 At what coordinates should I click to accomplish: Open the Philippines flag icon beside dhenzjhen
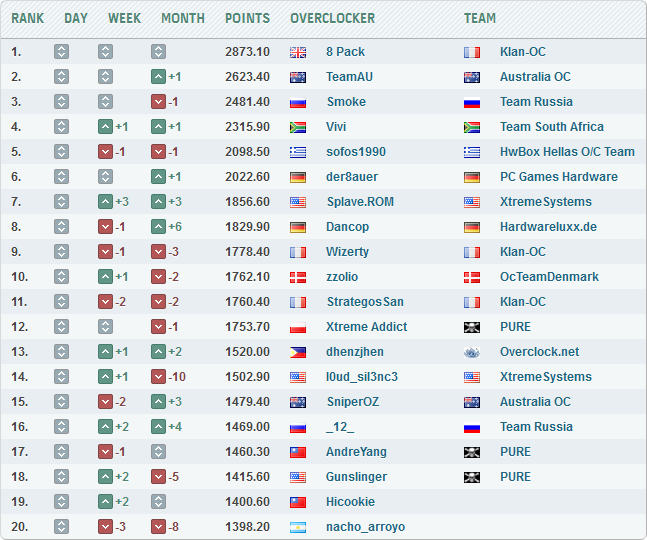click(298, 352)
